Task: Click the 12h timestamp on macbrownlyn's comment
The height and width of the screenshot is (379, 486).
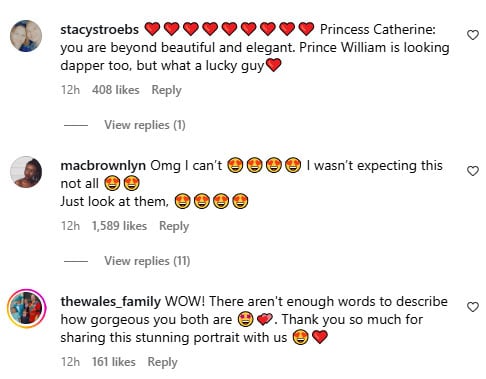Action: point(70,226)
